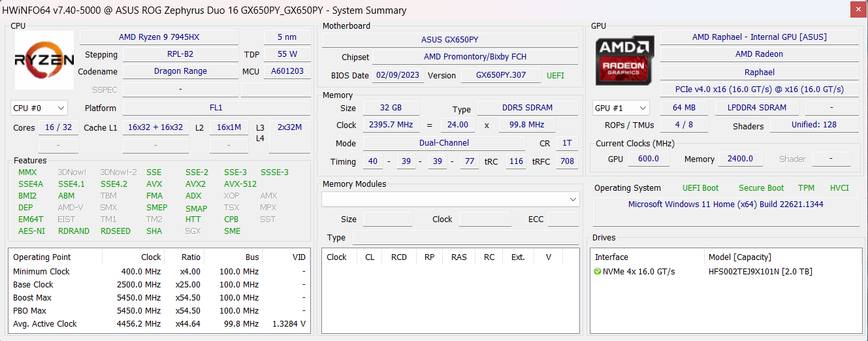Click the PCIe v4.0 x16 interface field
This screenshot has height=341, width=868.
click(x=760, y=89)
